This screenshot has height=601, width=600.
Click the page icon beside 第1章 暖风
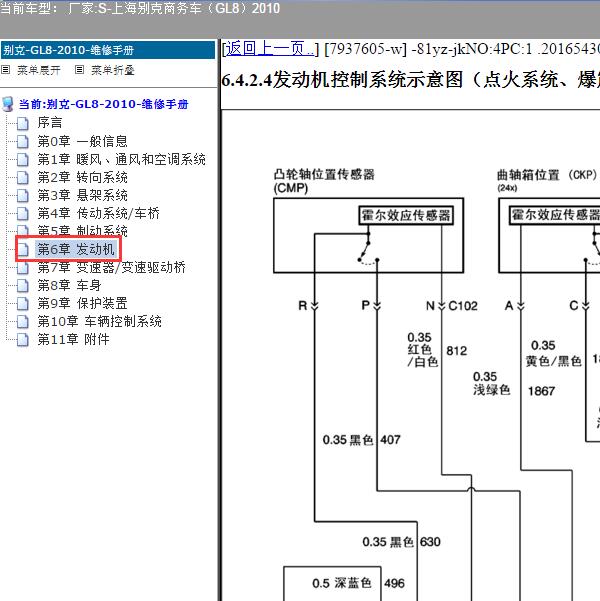coord(23,159)
